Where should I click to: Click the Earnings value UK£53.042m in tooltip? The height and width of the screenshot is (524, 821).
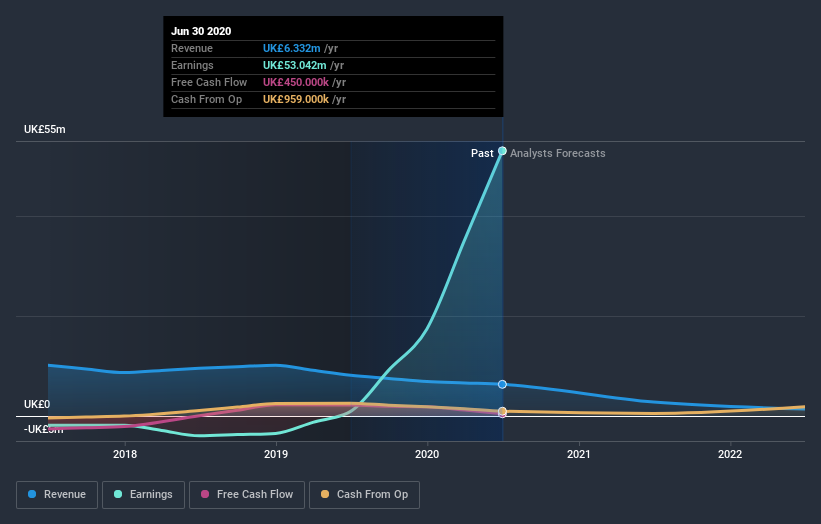pyautogui.click(x=295, y=65)
